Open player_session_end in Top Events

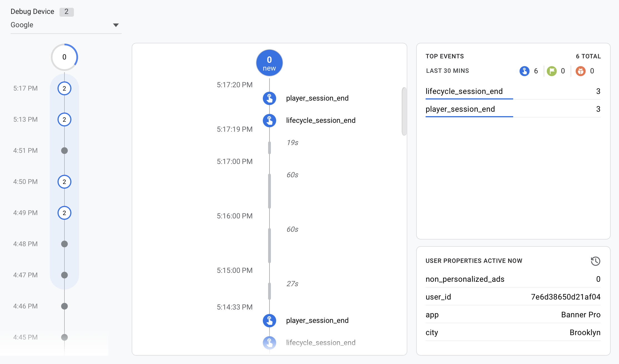(x=460, y=109)
